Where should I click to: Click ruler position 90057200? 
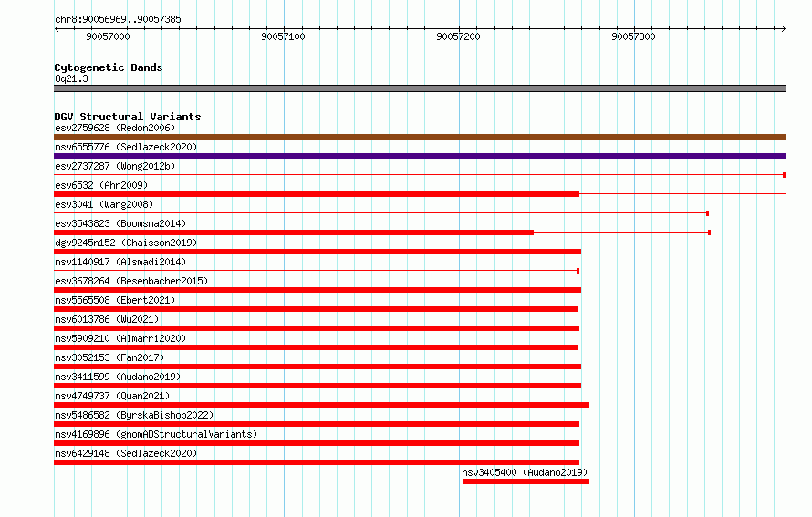[458, 36]
